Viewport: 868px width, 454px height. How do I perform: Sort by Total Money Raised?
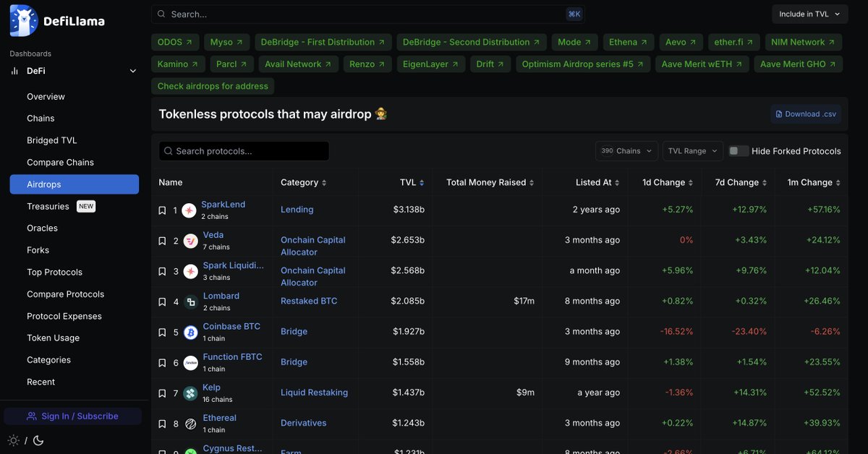point(490,182)
